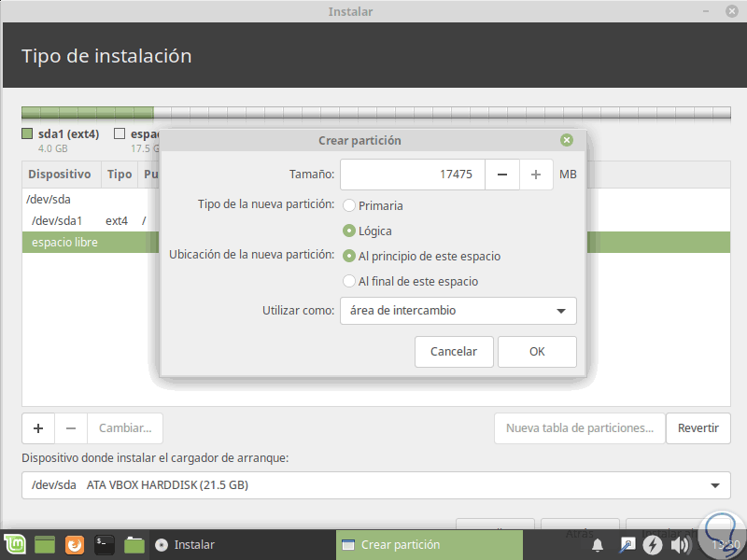747x560 pixels.
Task: Select 'Al final de este espacio' option
Action: pyautogui.click(x=350, y=280)
